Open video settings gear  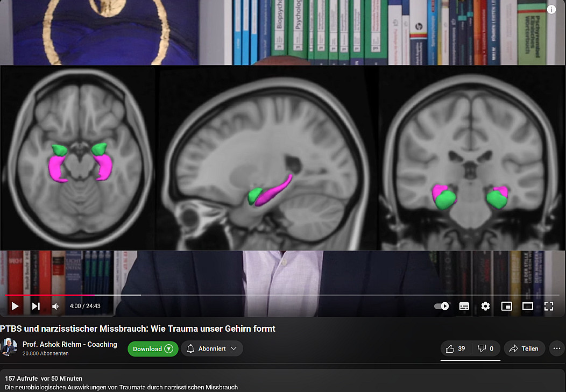pyautogui.click(x=485, y=306)
